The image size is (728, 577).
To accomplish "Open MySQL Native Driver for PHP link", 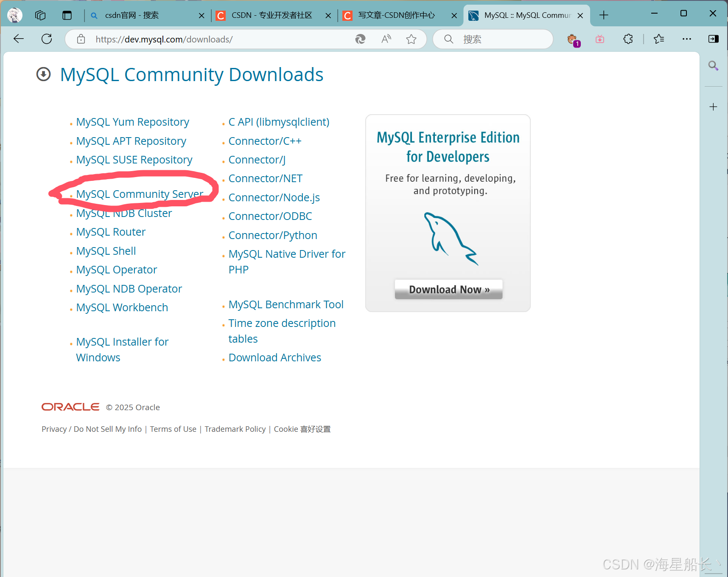I will pos(287,262).
